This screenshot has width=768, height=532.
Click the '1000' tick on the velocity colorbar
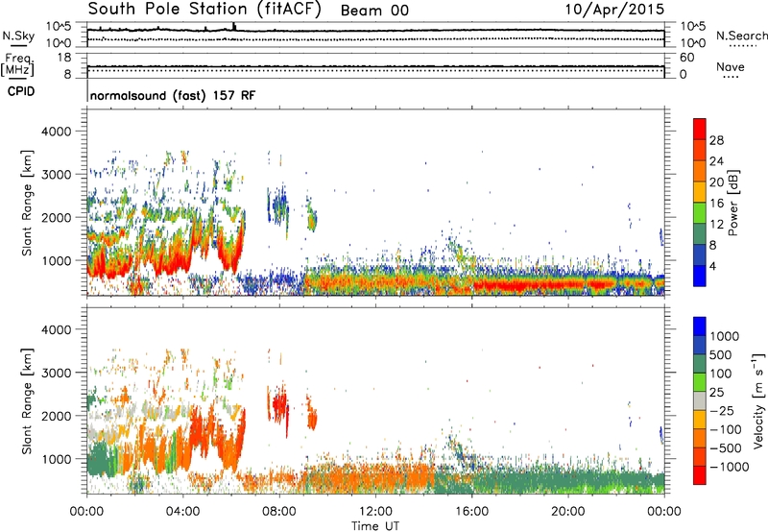click(724, 336)
